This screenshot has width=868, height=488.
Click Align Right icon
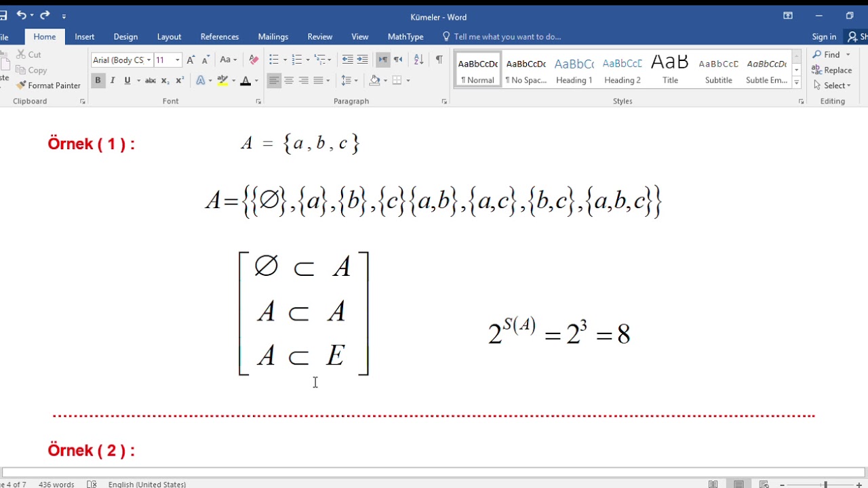pyautogui.click(x=304, y=80)
